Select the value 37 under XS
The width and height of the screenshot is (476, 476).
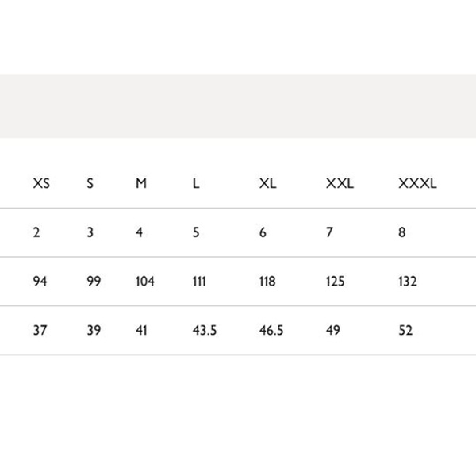(40, 330)
